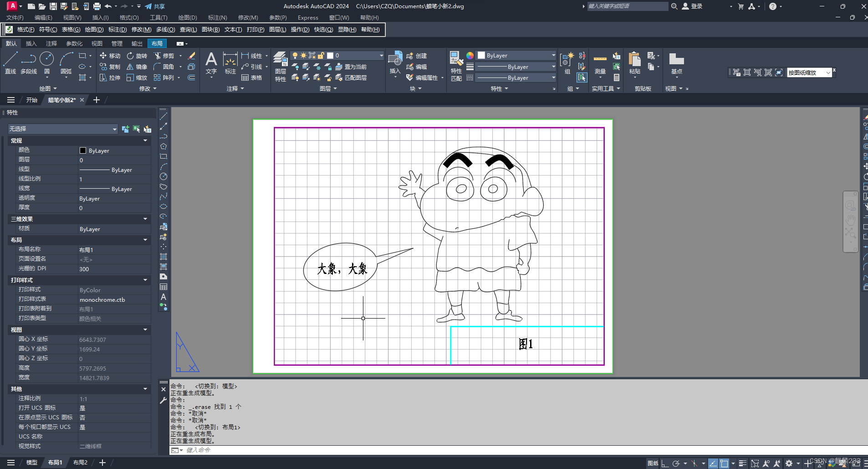
Task: Select the Arc (圆弧) tool
Action: pos(66,63)
